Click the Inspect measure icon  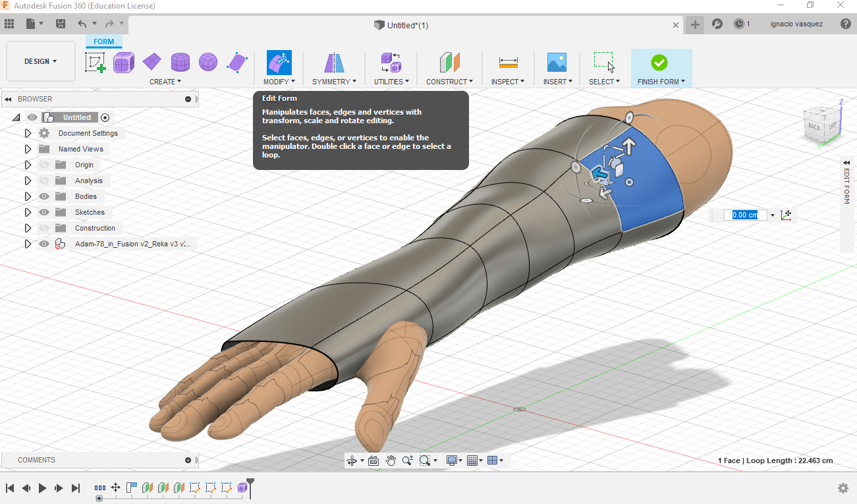click(508, 63)
